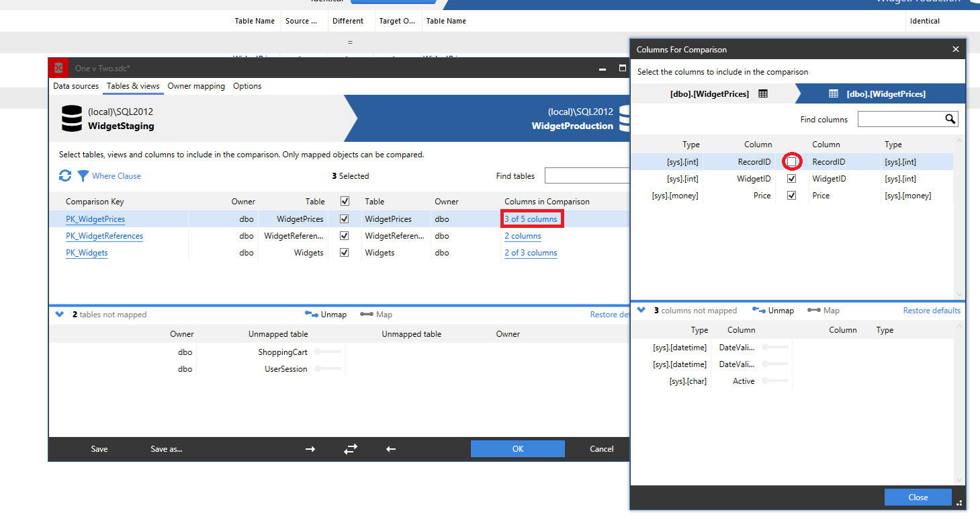980x519 pixels.
Task: Click the WidgetStaging database stack icon
Action: [71, 118]
